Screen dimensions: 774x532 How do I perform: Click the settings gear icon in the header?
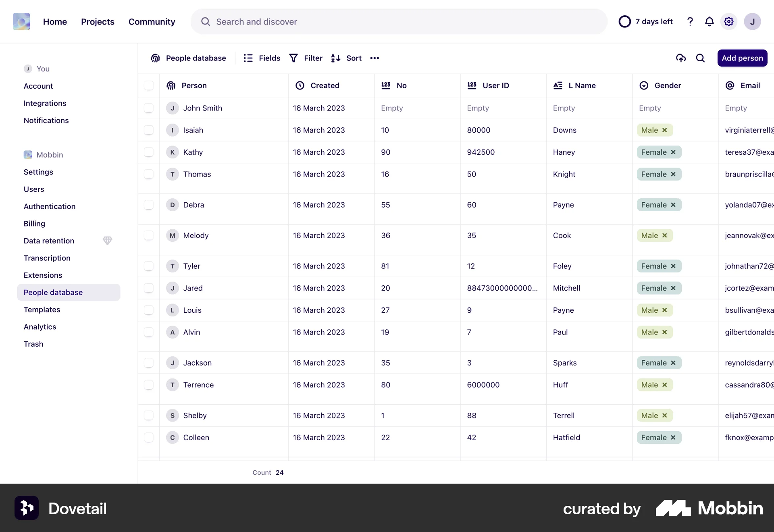click(728, 21)
